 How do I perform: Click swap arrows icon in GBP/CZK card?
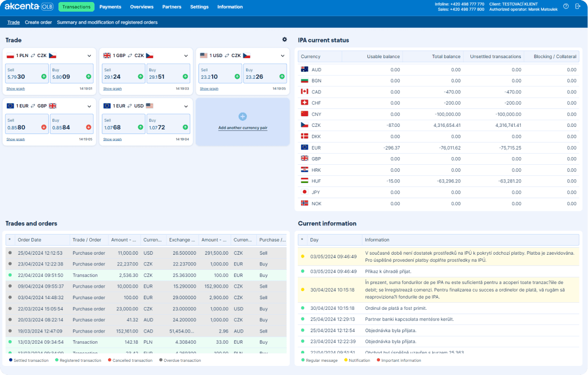(x=130, y=56)
